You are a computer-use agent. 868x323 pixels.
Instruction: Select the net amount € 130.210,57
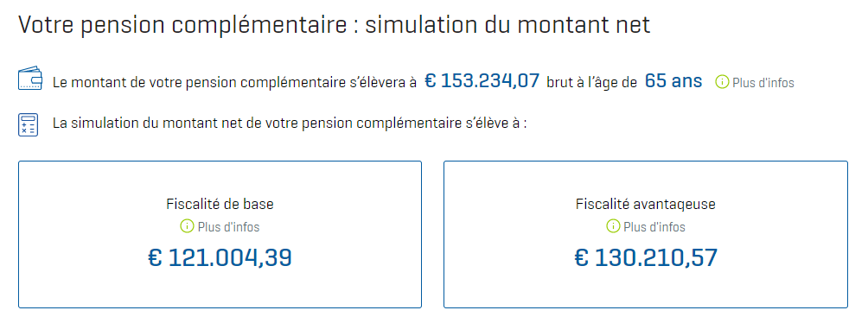tap(646, 257)
